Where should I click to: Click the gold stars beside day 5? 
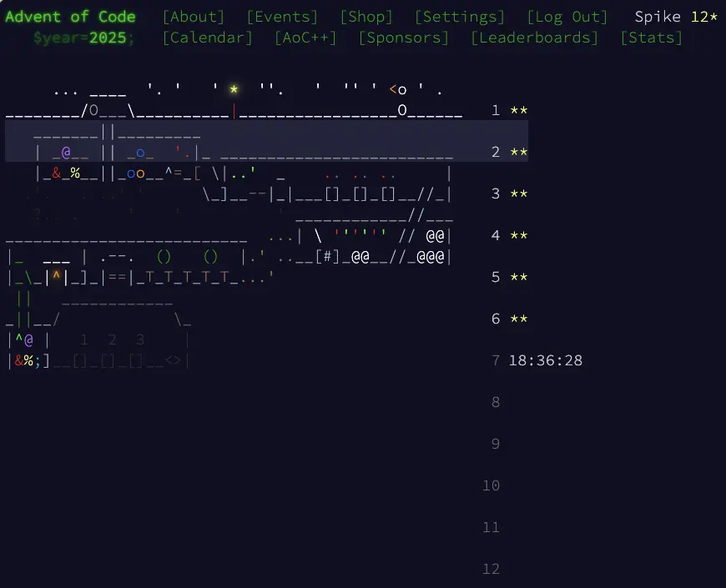coord(518,278)
